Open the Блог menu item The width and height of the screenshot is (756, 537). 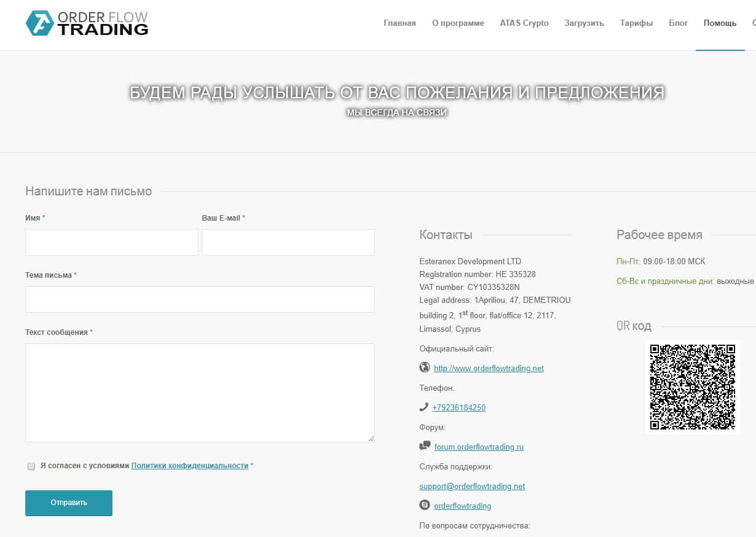point(679,23)
